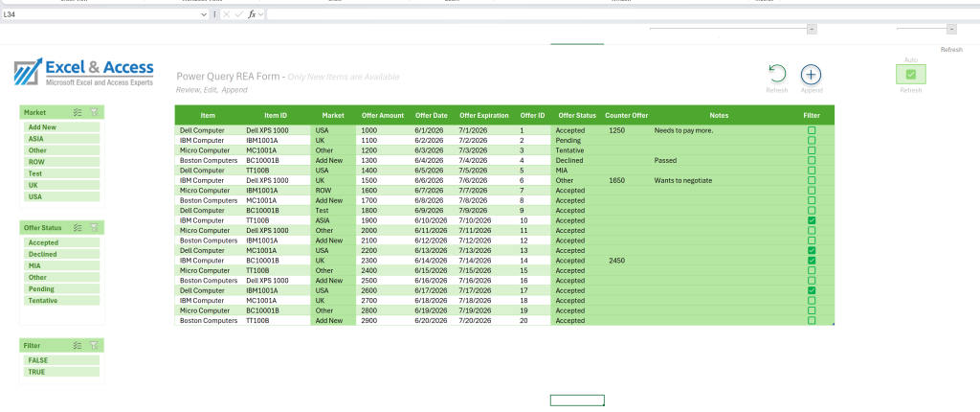Uncheck Filter box for Offer ID 10

click(812, 220)
